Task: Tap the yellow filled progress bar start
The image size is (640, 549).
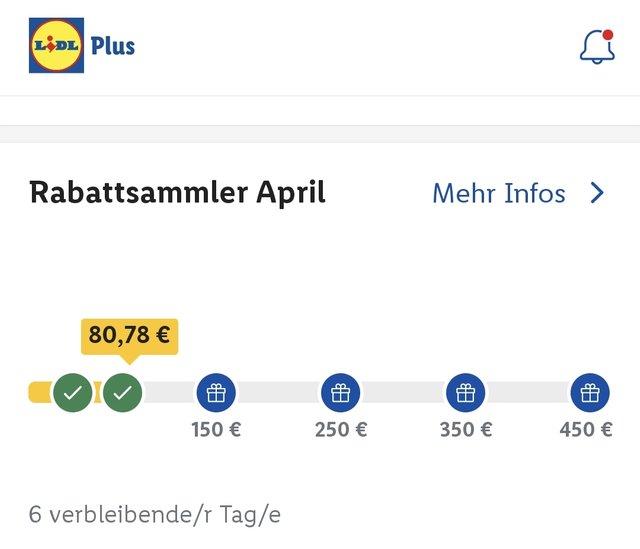Action: point(40,392)
